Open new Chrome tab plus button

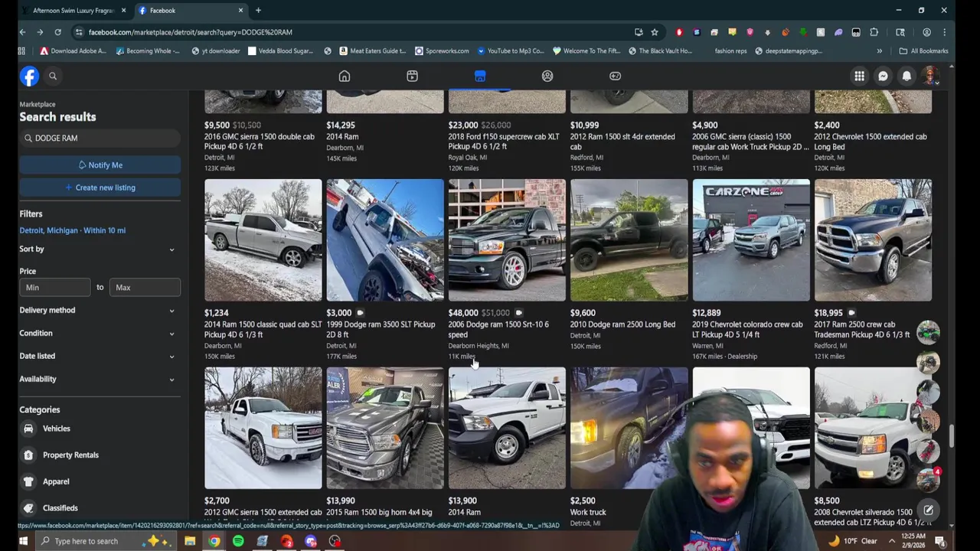pyautogui.click(x=258, y=11)
